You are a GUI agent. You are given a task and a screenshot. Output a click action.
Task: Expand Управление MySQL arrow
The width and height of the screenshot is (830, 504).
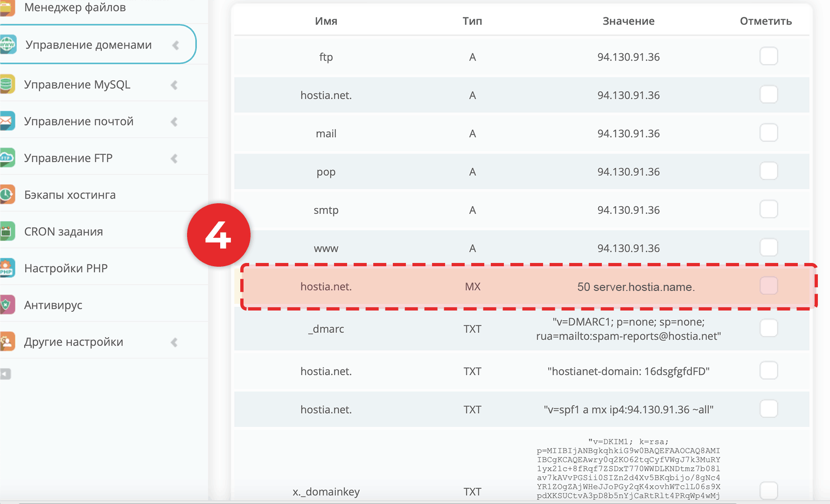174,85
